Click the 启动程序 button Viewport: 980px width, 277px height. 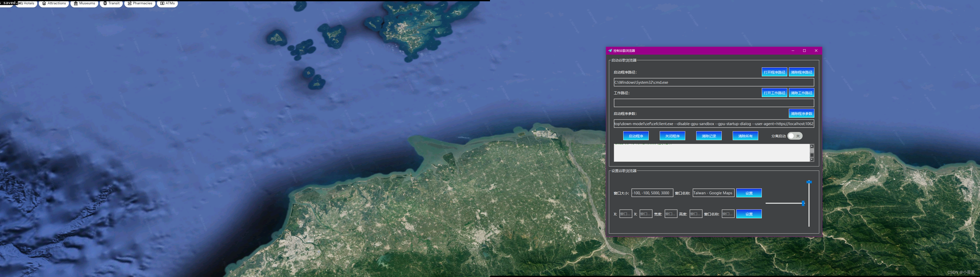(636, 136)
